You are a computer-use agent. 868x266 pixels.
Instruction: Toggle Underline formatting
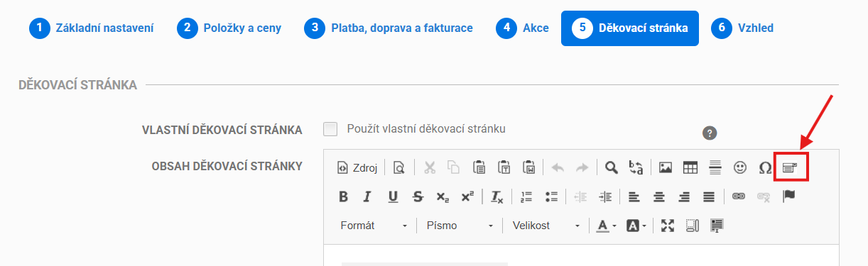[393, 196]
